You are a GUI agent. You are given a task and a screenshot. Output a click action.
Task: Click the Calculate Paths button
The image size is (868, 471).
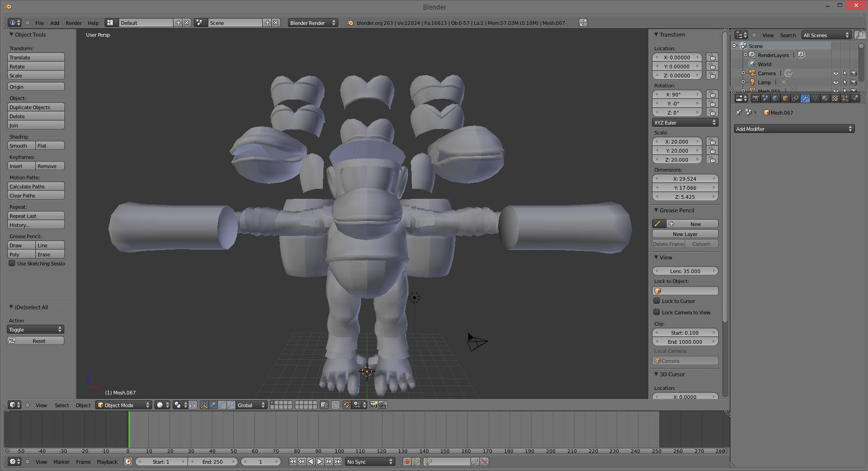[x=36, y=186]
